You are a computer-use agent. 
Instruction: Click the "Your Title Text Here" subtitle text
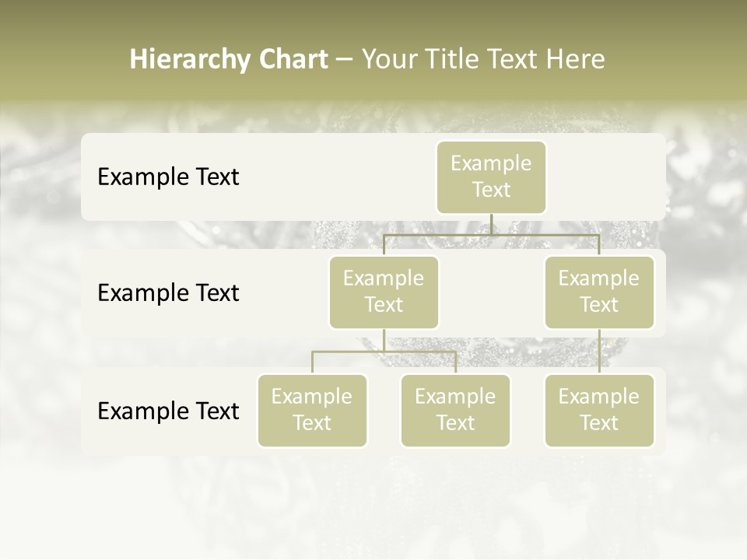click(x=483, y=59)
